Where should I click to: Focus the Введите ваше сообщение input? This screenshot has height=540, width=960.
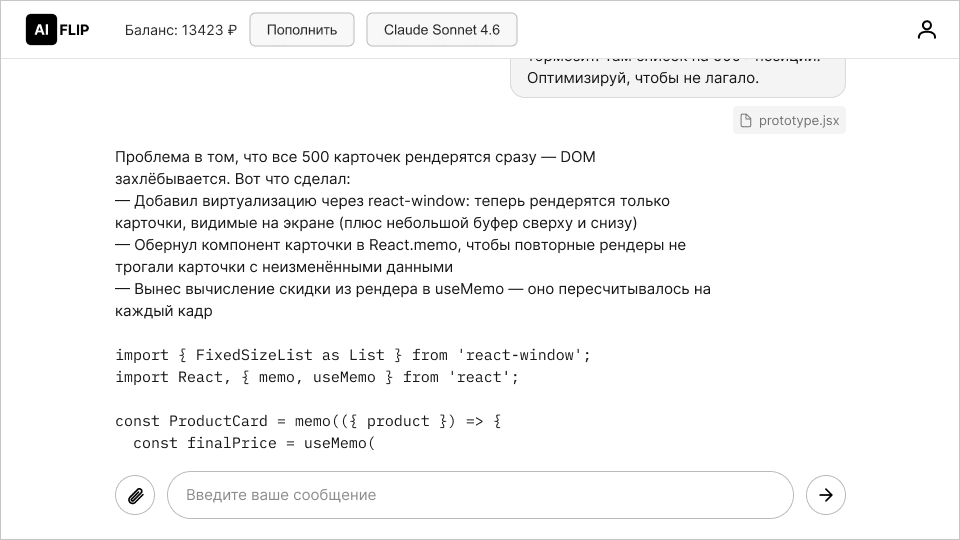coord(480,495)
